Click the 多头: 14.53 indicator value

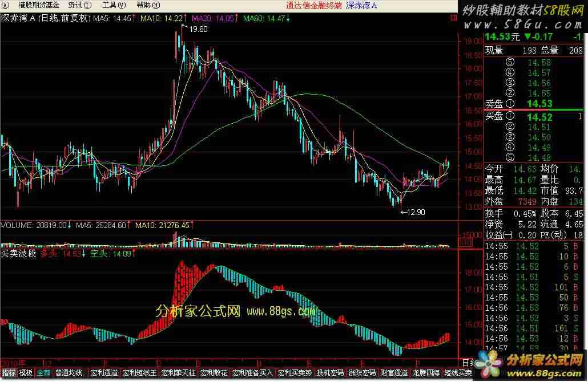63,254
